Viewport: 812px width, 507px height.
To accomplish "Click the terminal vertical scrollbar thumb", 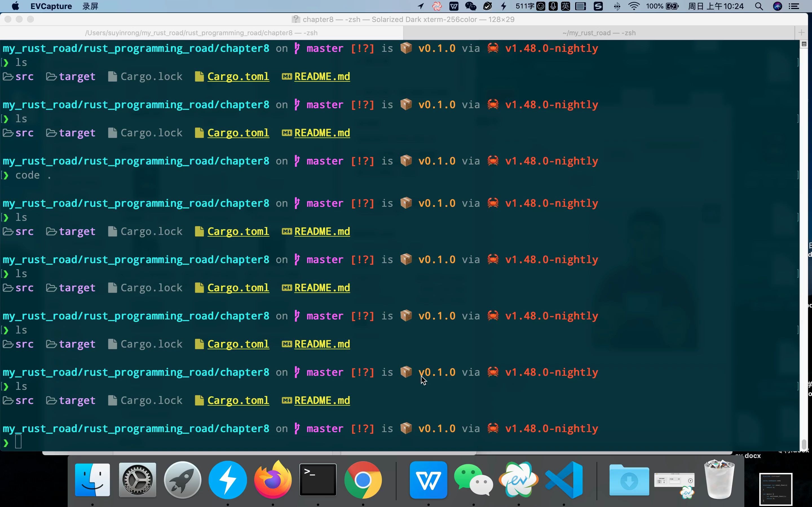I will (804, 444).
